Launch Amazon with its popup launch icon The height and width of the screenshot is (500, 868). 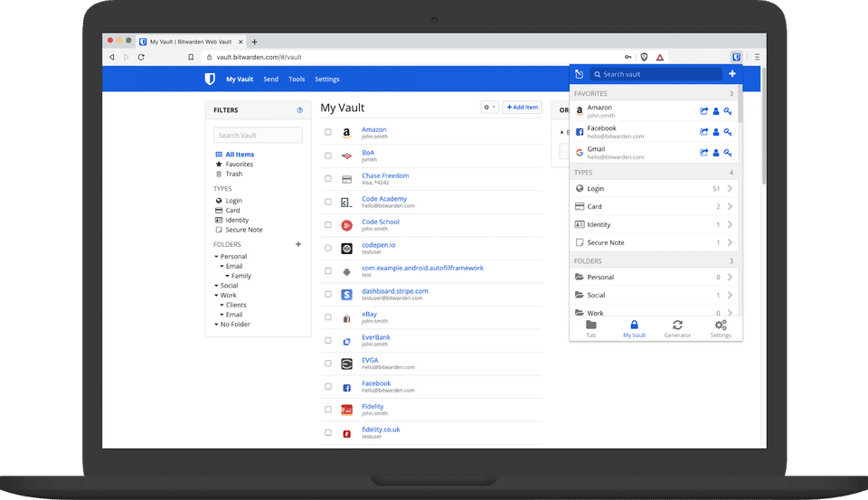703,111
